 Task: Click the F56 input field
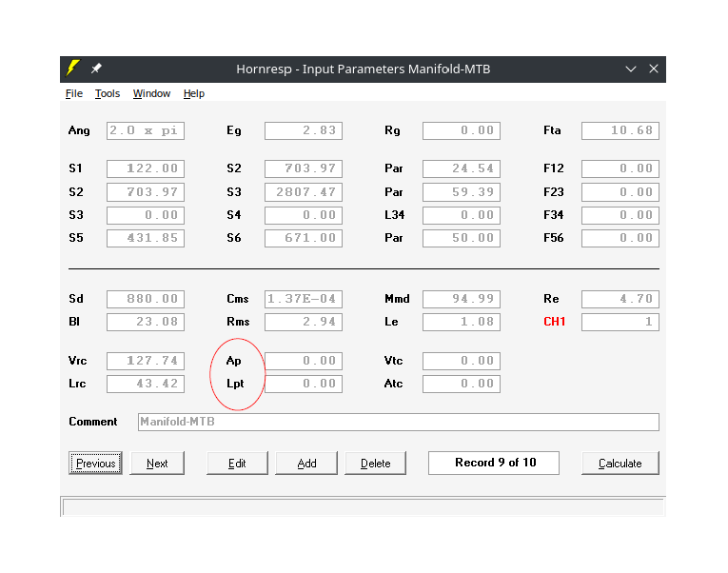(620, 238)
